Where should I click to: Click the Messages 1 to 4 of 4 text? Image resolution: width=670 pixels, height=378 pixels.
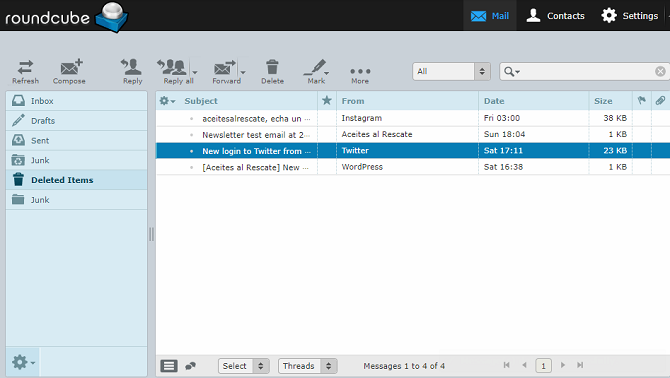404,366
